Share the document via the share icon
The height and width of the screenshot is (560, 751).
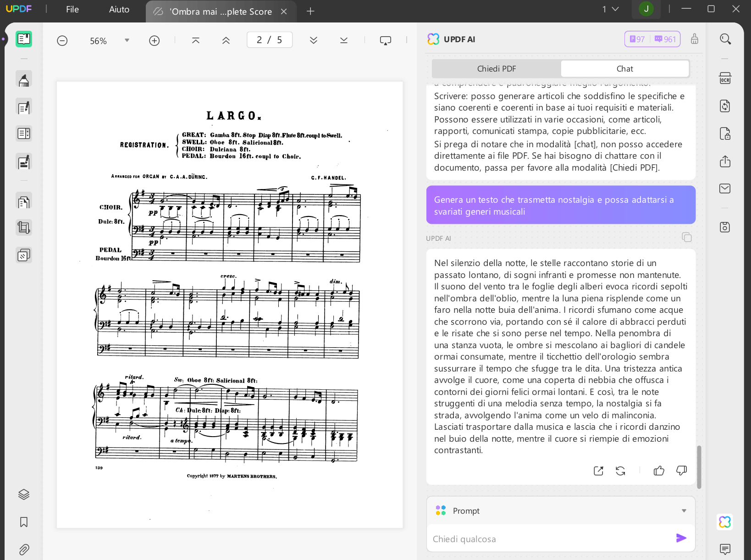[725, 161]
